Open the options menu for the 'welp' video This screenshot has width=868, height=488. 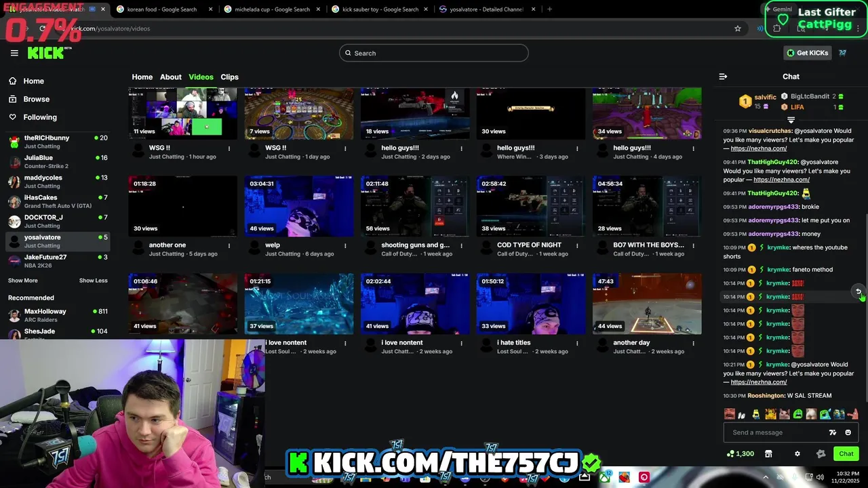point(345,245)
